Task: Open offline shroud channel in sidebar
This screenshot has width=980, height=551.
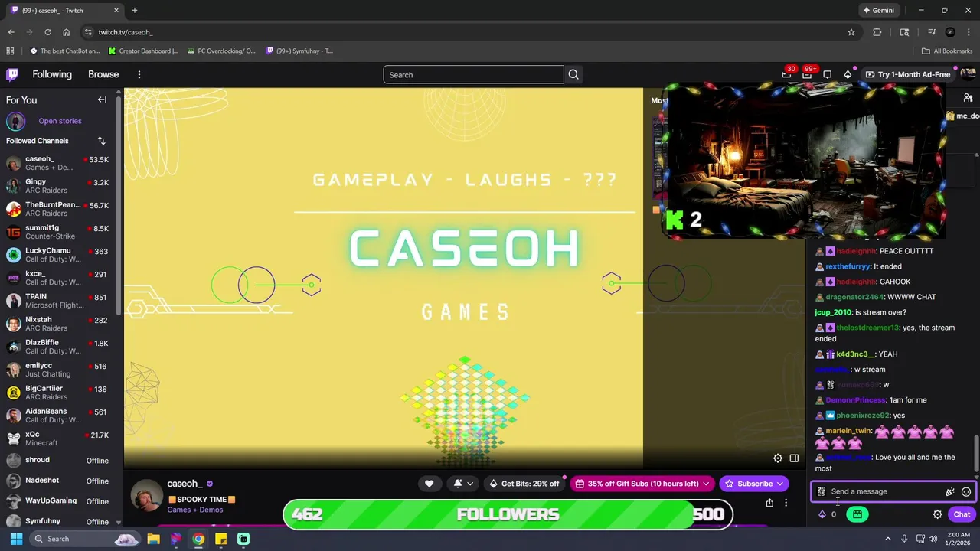Action: [x=58, y=461]
